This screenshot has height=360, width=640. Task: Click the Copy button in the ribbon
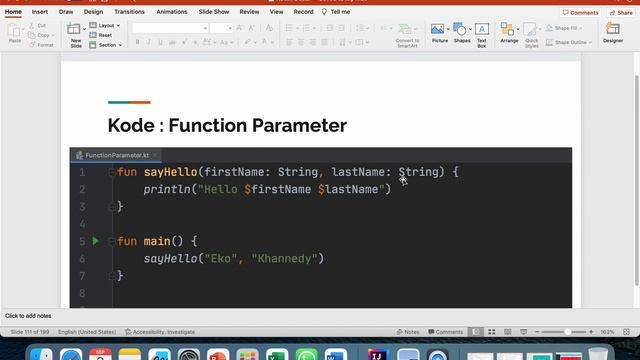click(41, 35)
